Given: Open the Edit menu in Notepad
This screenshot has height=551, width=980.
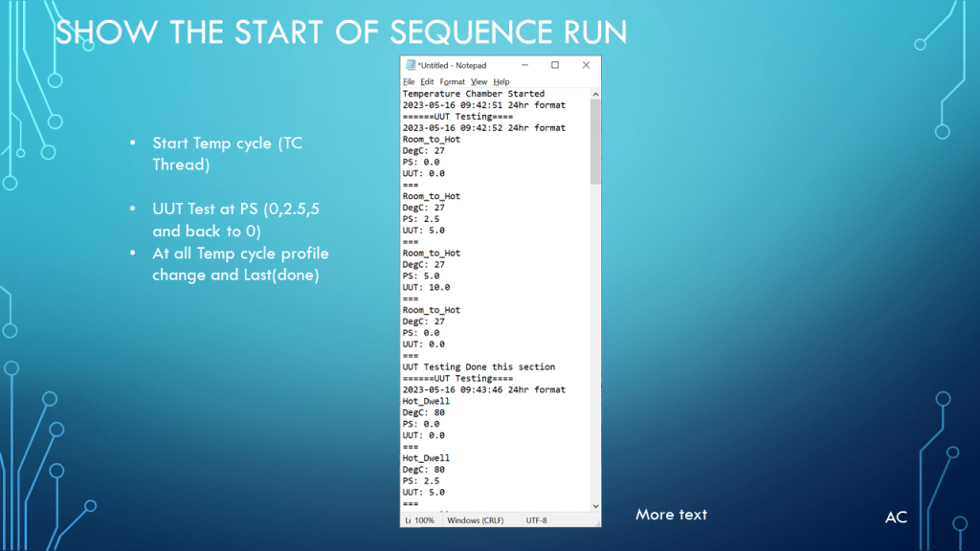Looking at the screenshot, I should point(427,82).
